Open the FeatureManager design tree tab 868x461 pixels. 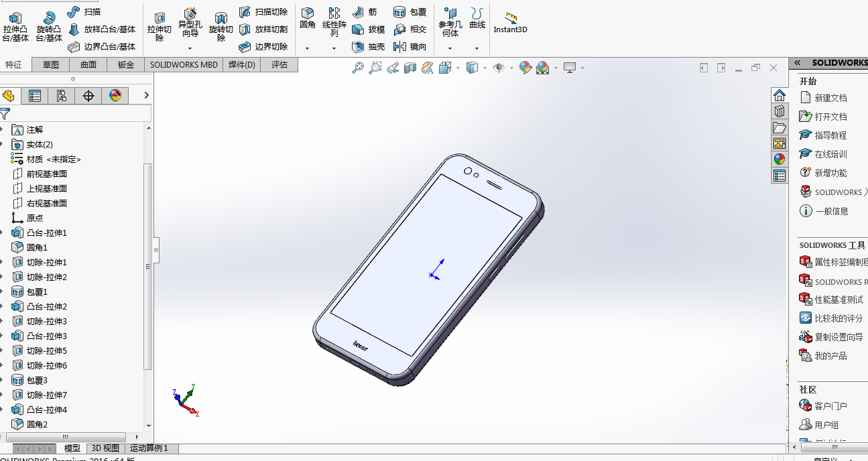pyautogui.click(x=9, y=96)
